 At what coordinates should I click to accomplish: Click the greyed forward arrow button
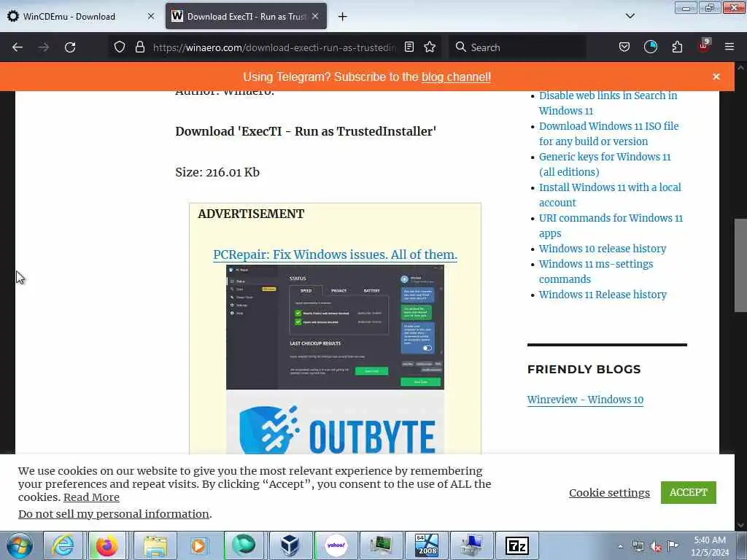(x=44, y=47)
